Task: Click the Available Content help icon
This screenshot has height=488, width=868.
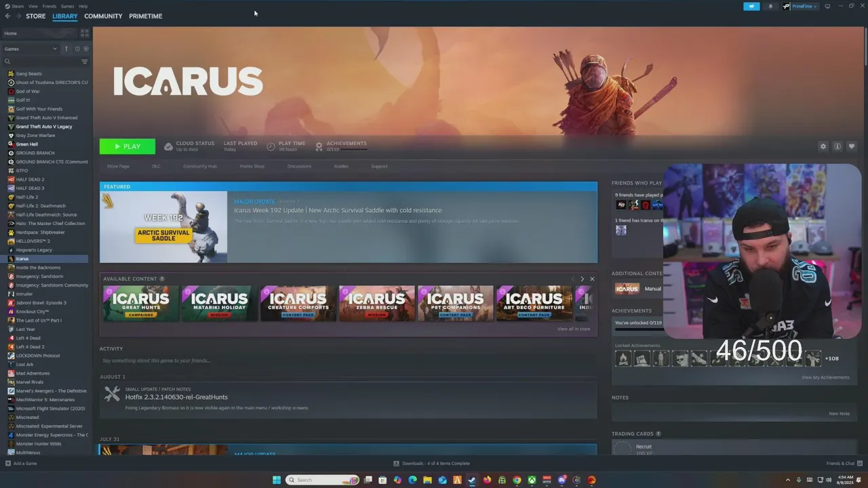Action: (162, 279)
